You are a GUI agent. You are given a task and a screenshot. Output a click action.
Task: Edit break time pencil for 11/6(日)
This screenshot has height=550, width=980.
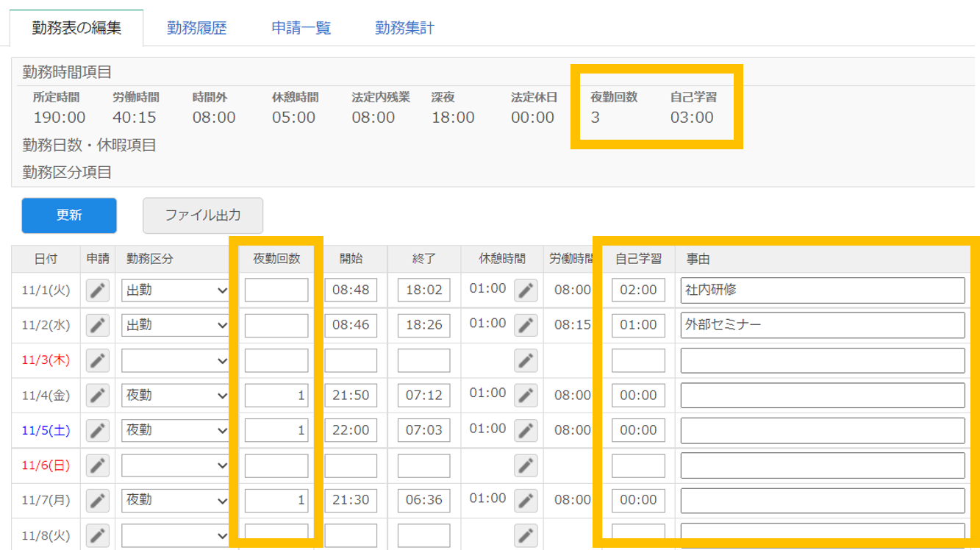[525, 465]
